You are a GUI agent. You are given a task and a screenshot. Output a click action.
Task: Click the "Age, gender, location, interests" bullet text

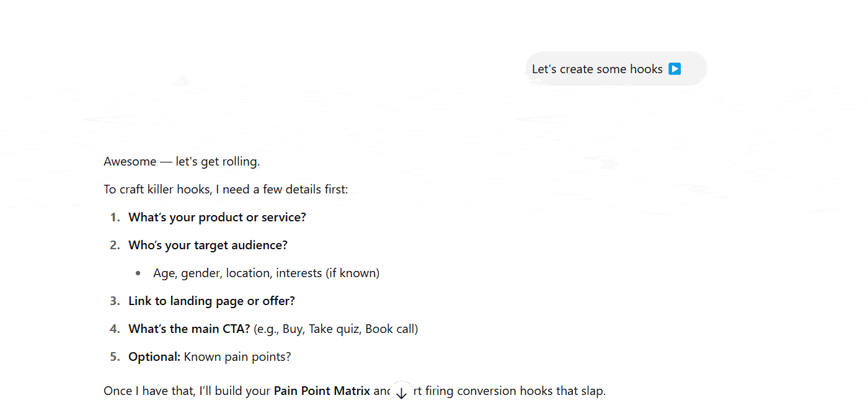pos(266,273)
